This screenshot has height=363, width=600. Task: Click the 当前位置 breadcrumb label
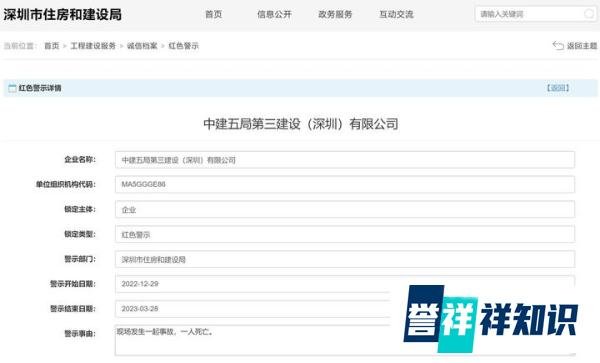pyautogui.click(x=20, y=46)
